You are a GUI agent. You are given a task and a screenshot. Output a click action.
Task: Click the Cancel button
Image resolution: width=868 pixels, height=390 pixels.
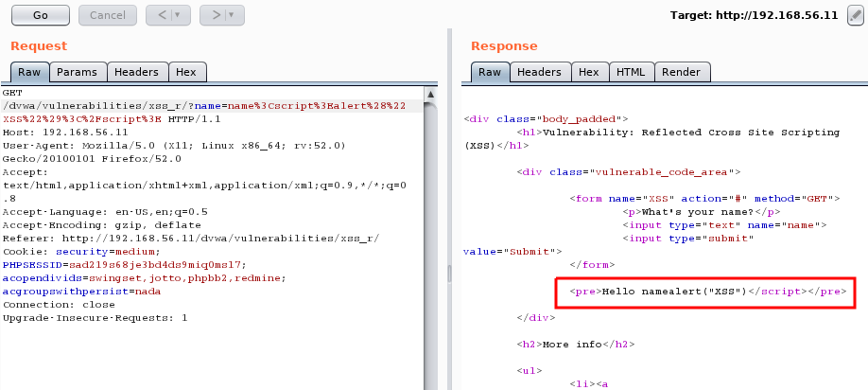coord(108,15)
